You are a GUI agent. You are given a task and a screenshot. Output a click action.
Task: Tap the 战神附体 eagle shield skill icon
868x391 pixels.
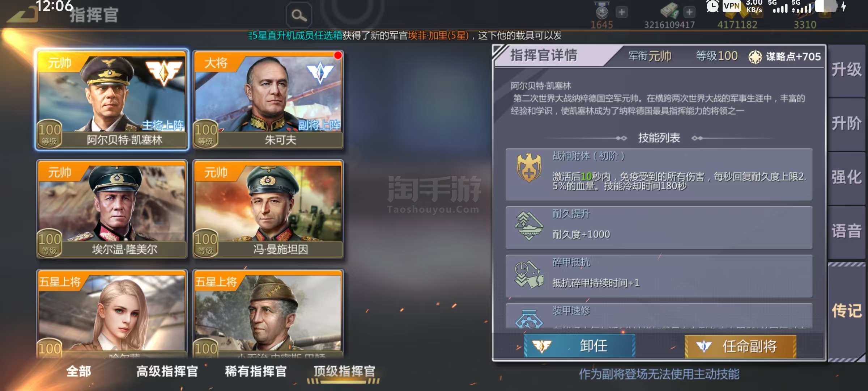point(529,168)
